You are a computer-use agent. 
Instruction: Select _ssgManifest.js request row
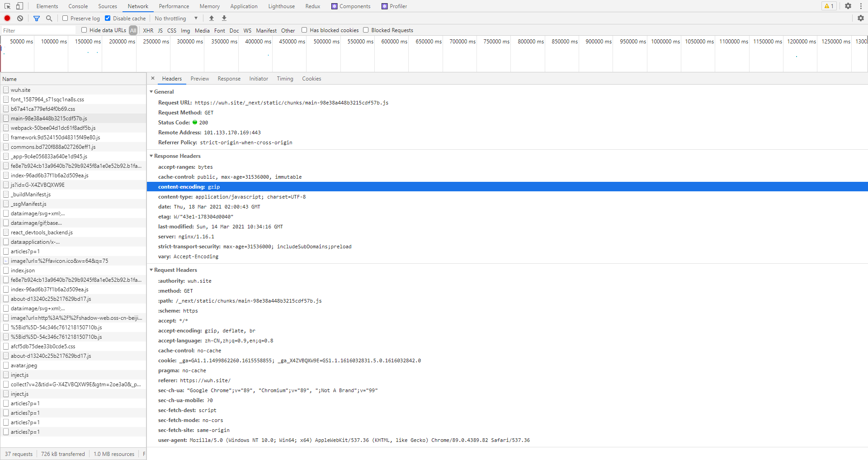coord(73,204)
